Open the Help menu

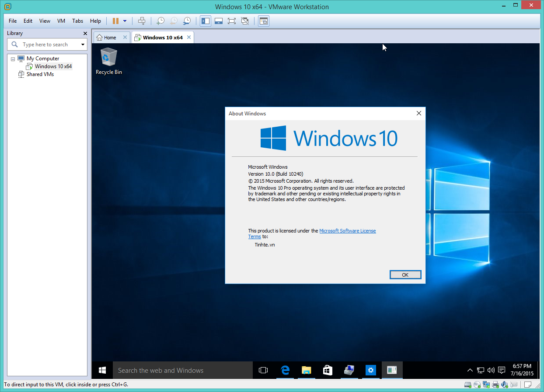95,21
